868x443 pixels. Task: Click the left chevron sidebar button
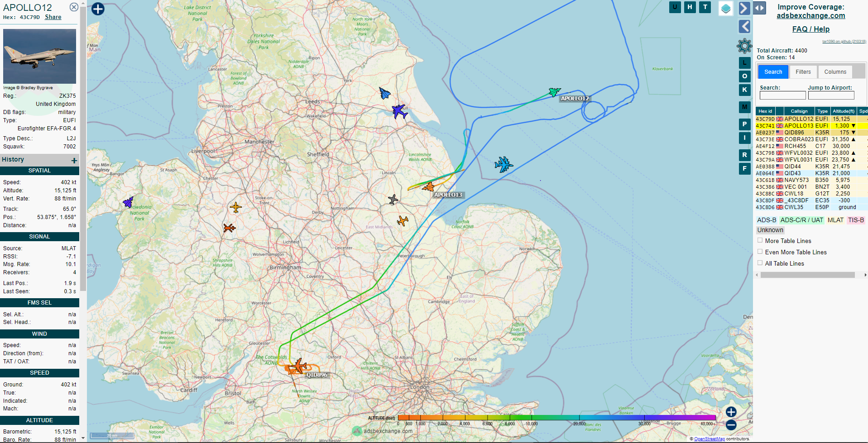(x=744, y=27)
